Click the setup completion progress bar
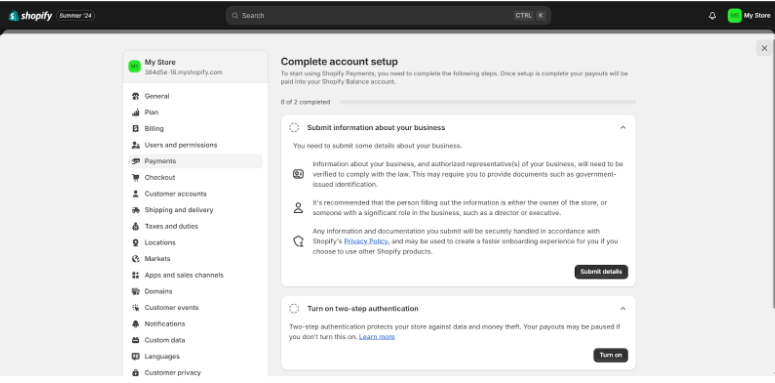Viewport: 775px width, 383px height. (x=488, y=102)
